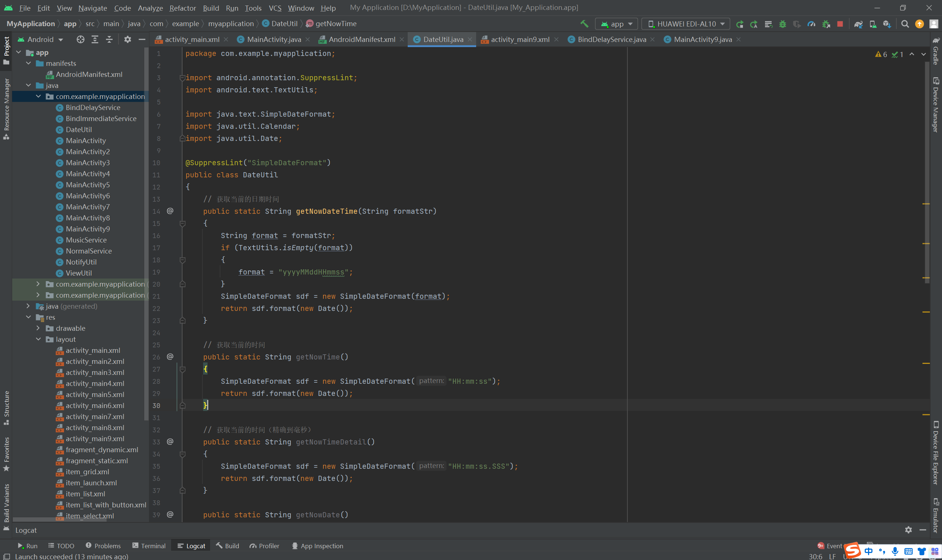Toggle the Project tool window side tab
The height and width of the screenshot is (560, 942).
(x=6, y=49)
